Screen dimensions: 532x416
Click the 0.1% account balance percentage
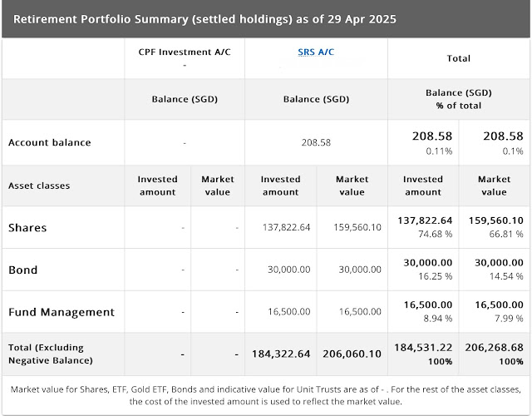pyautogui.click(x=513, y=151)
